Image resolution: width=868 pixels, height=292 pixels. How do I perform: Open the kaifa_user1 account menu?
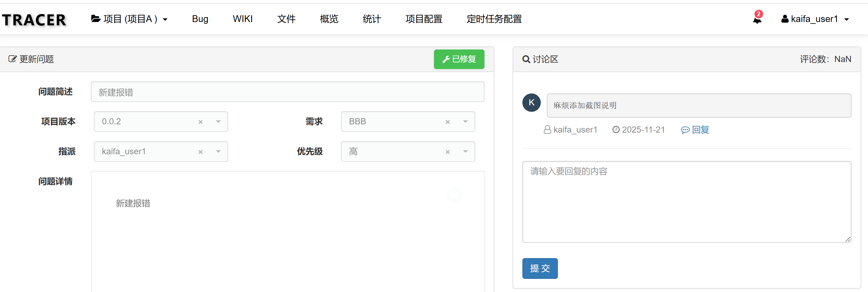[x=814, y=19]
